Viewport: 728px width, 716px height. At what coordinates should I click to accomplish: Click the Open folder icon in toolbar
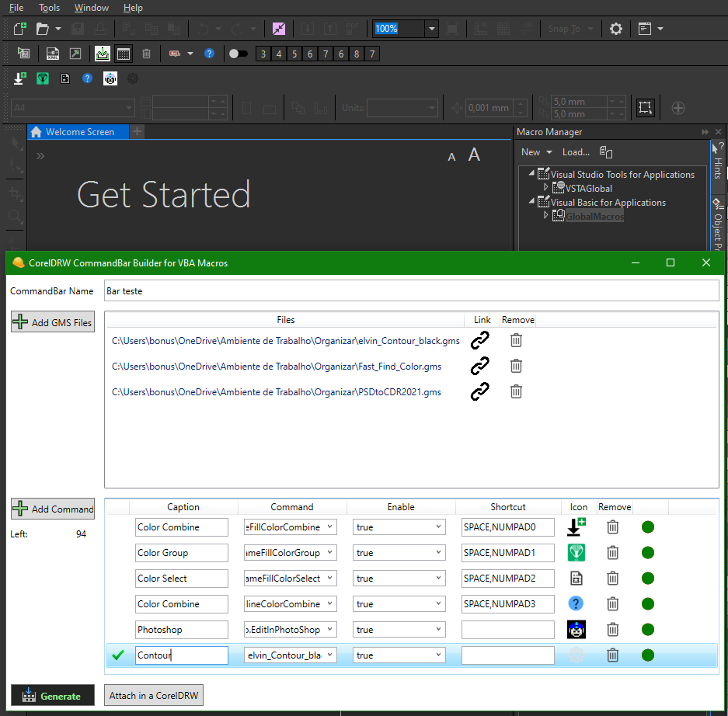click(x=43, y=29)
